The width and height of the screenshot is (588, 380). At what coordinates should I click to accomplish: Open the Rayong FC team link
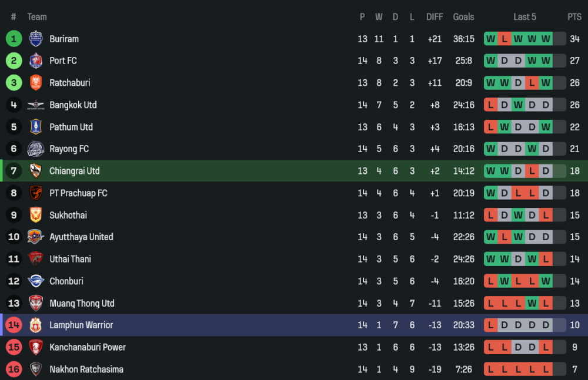click(69, 149)
